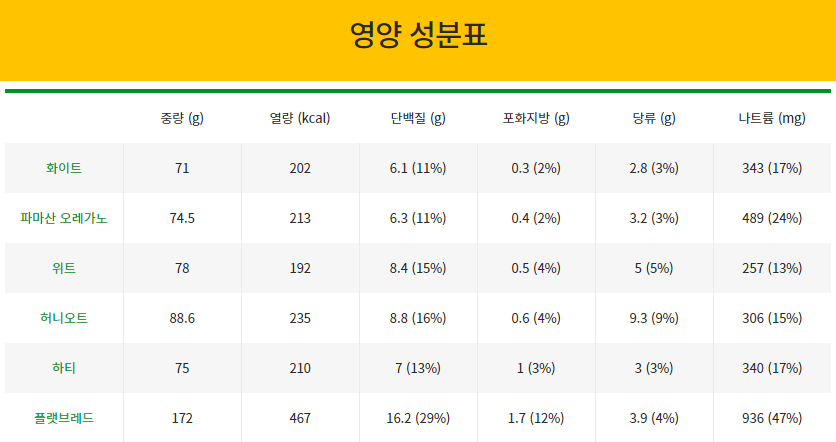Click sodium cell 257 (13%)
This screenshot has height=442, width=836.
772,268
